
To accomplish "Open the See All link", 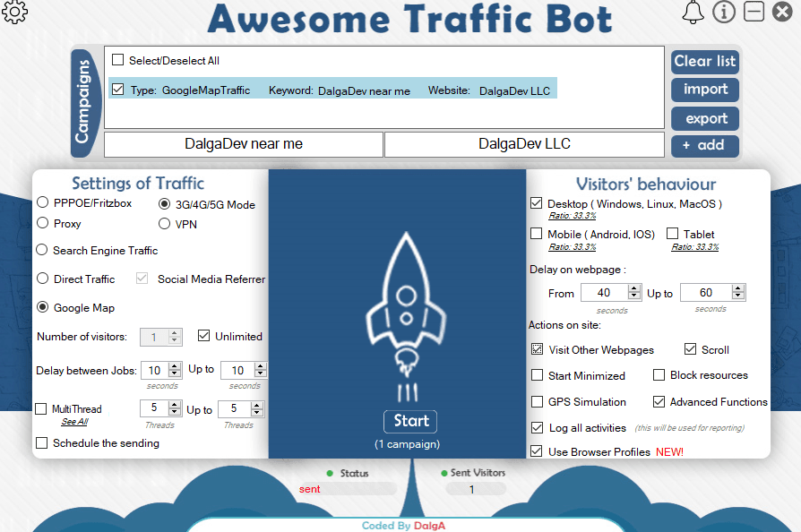I will coord(74,422).
